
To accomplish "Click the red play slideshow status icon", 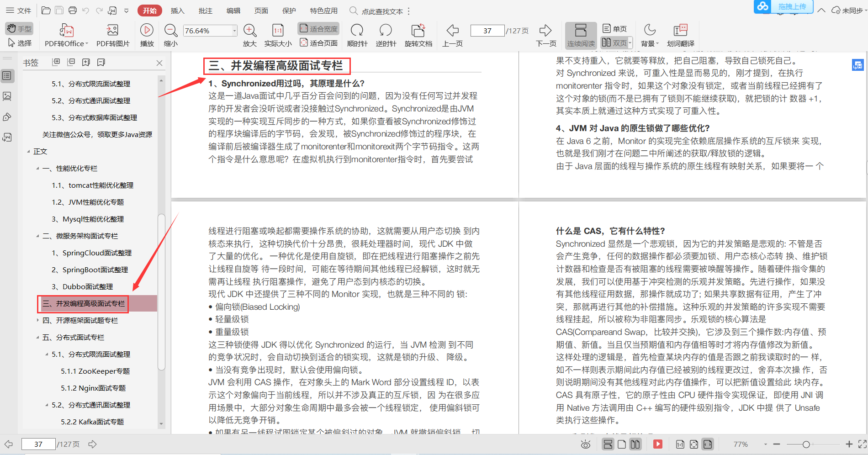I will coord(657,444).
